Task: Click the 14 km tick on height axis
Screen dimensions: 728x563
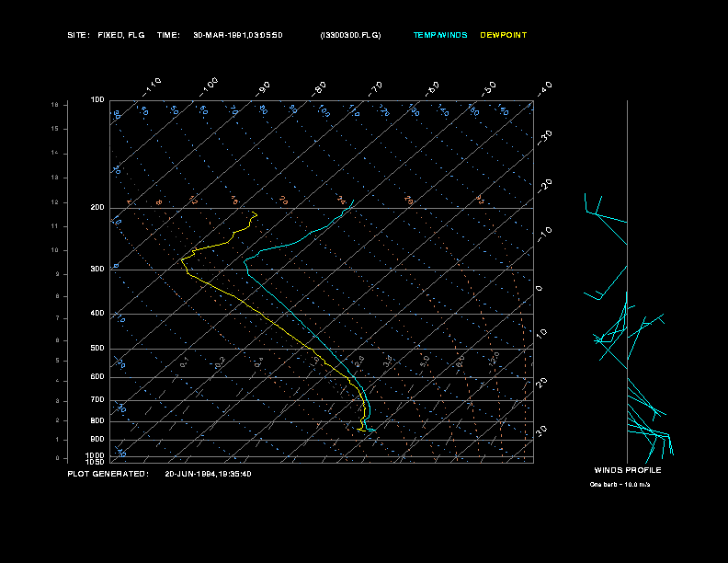Action: [55, 153]
